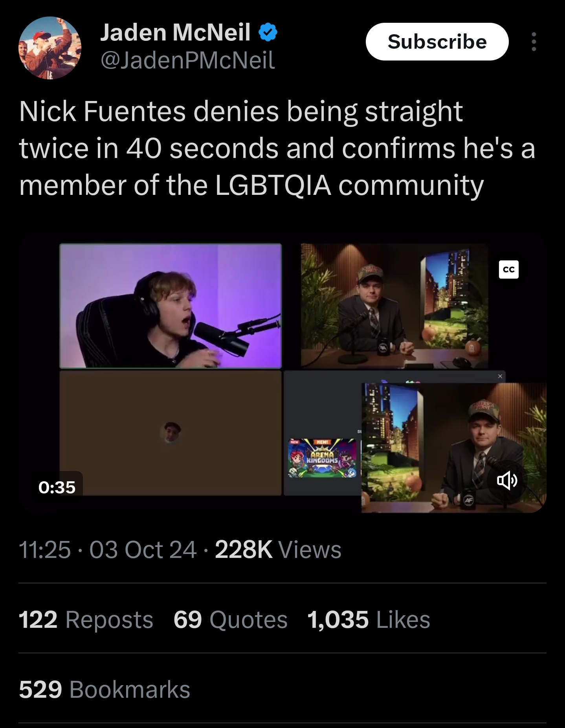Viewport: 565px width, 728px height.
Task: Click the small x above the inset video window
Action: (x=500, y=376)
